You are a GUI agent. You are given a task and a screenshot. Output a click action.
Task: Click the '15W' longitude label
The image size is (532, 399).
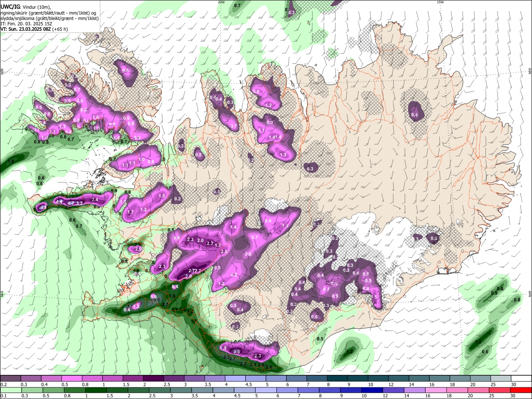point(440,2)
